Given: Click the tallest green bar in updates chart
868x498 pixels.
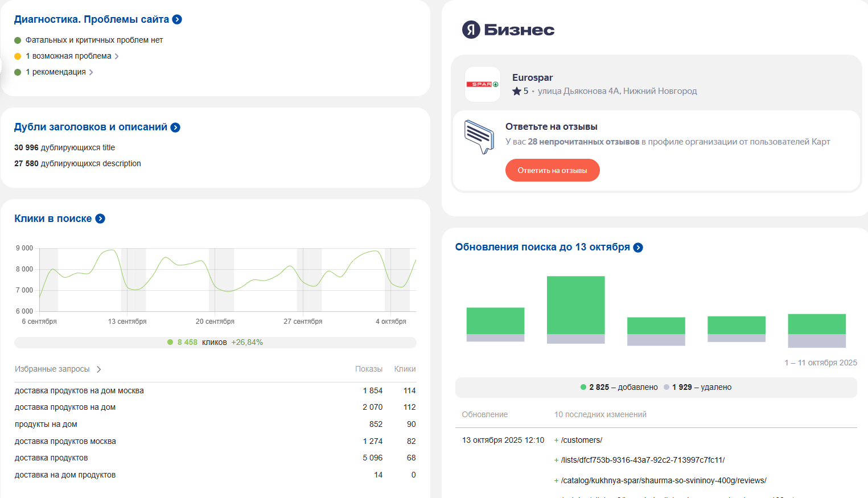Looking at the screenshot, I should pyautogui.click(x=575, y=304).
